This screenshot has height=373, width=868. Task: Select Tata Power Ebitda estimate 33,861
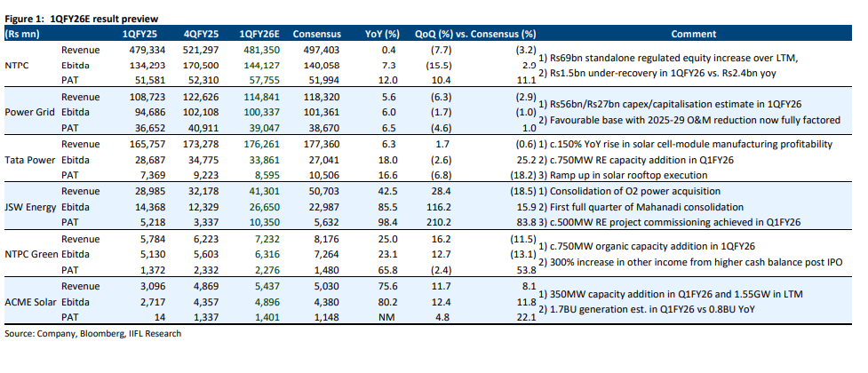265,159
